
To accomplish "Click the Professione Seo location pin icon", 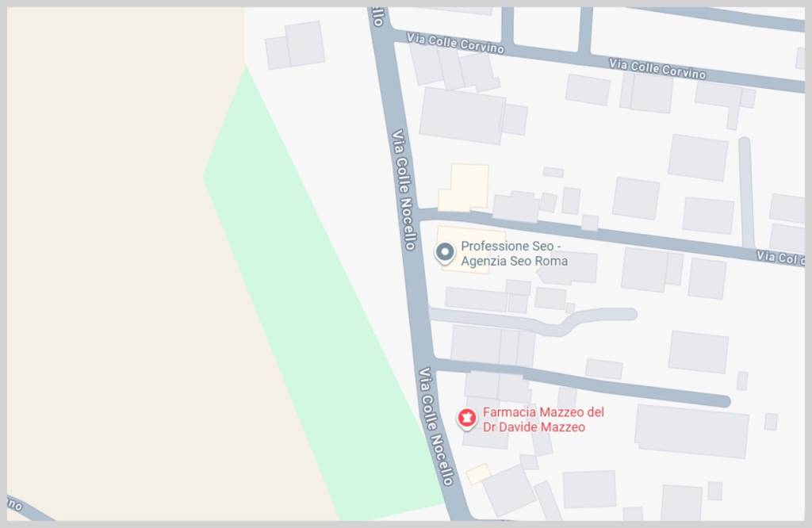I will [x=444, y=253].
